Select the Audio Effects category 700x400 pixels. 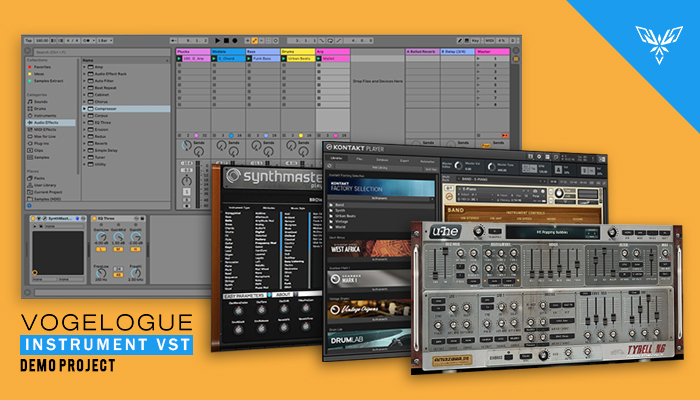click(x=50, y=122)
